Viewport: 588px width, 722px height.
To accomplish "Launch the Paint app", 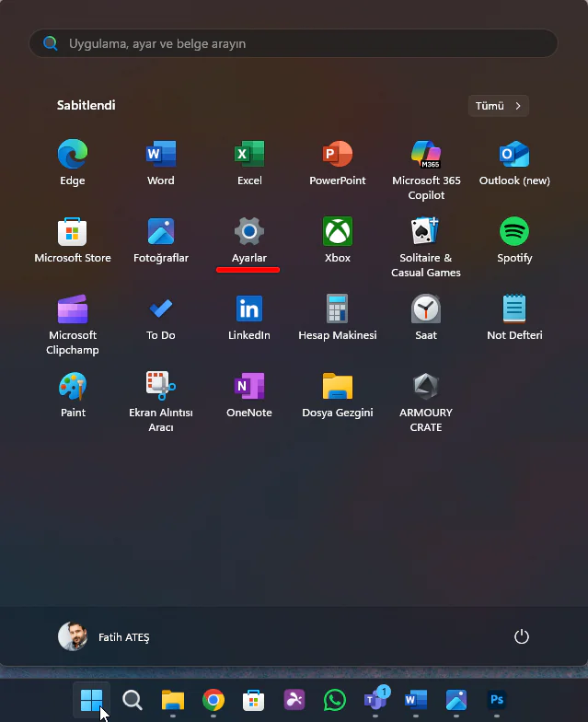I will click(x=73, y=395).
